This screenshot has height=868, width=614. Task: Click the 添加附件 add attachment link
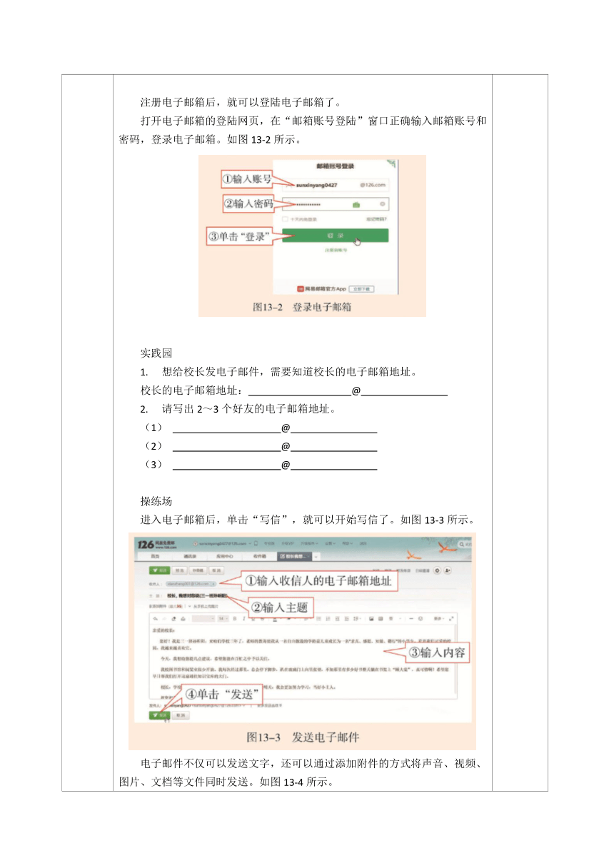(159, 605)
